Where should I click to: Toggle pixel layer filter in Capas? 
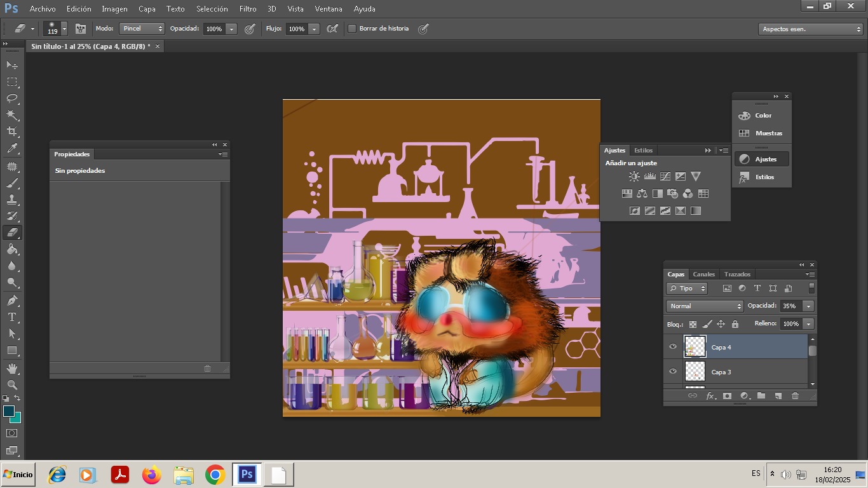tap(727, 288)
